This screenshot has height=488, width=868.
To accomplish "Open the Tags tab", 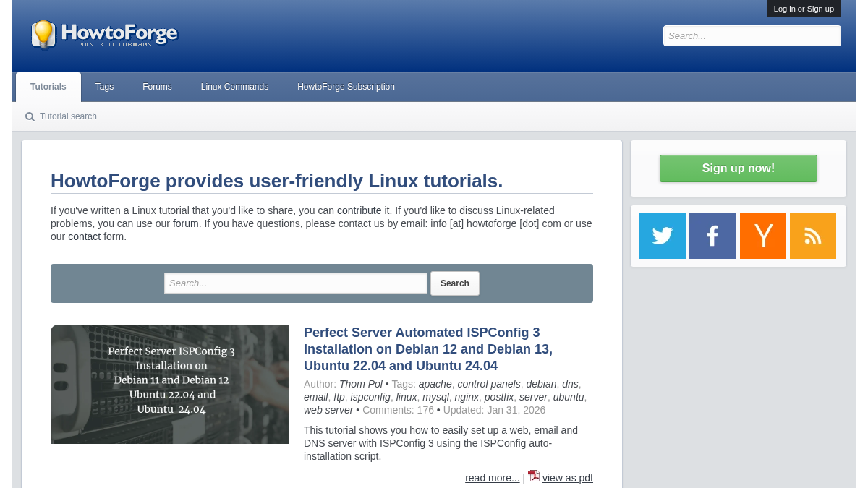I will [x=104, y=87].
